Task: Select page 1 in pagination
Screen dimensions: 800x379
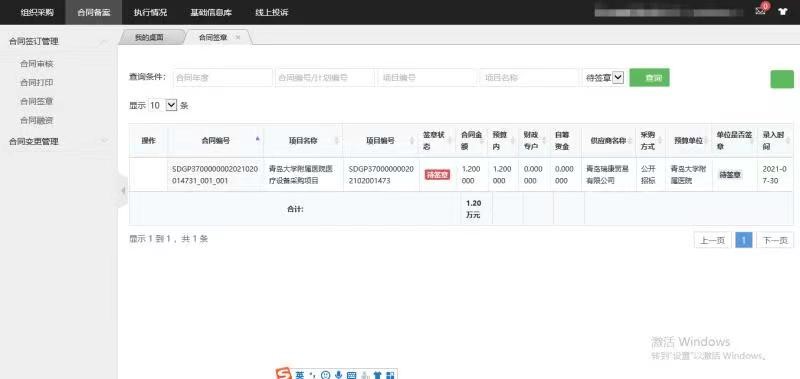Action: pos(744,240)
